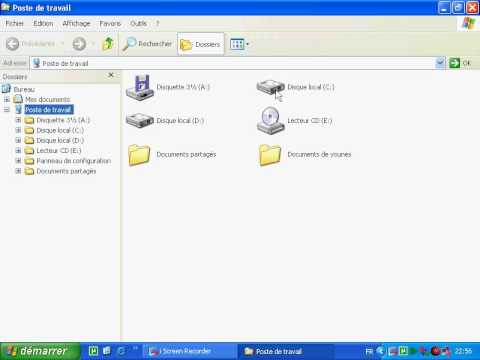Click the red record icon in system tray
Screen dimensions: 480x360
pos(435,351)
